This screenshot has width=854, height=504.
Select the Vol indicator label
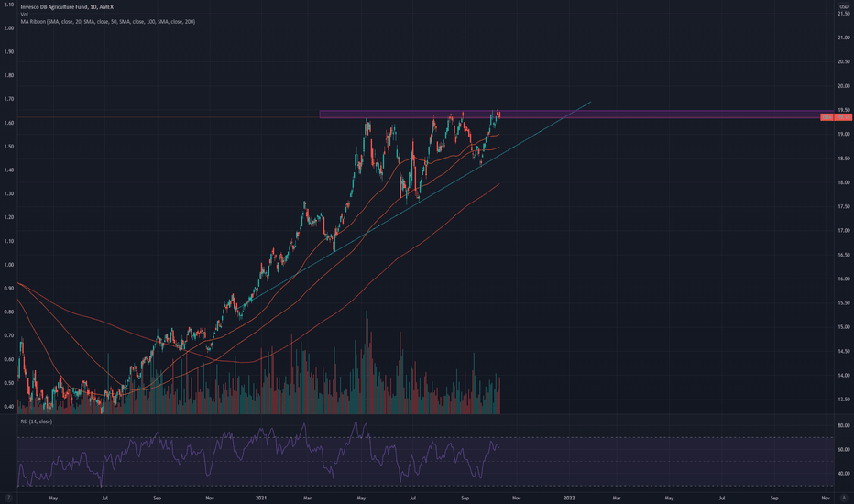click(24, 14)
